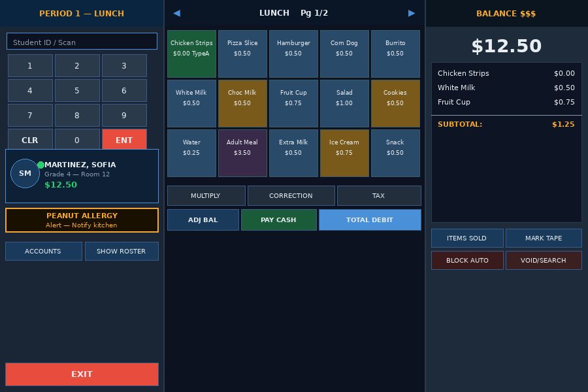Click the LUNCH Pg 1/2 page title

[x=293, y=13]
